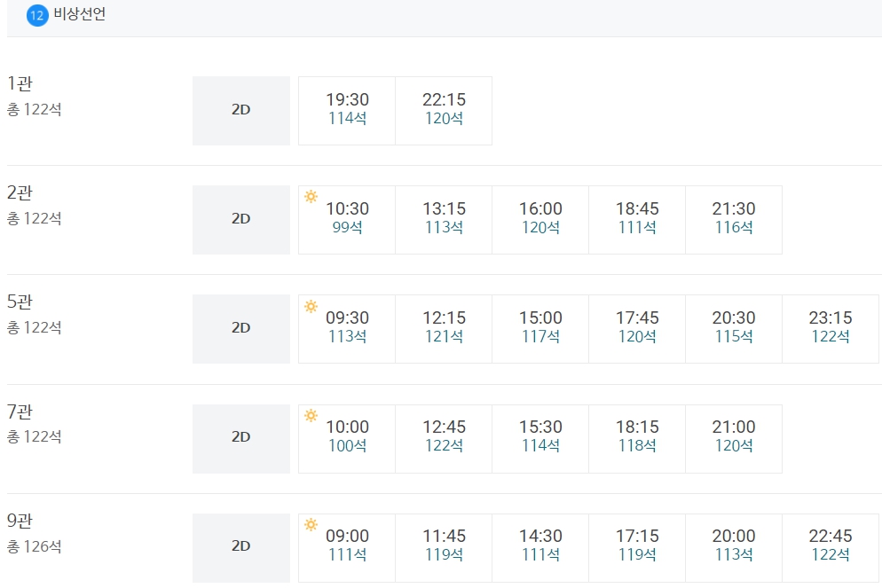Select the 21:00 showtime in 7관
882x588 pixels.
734,439
